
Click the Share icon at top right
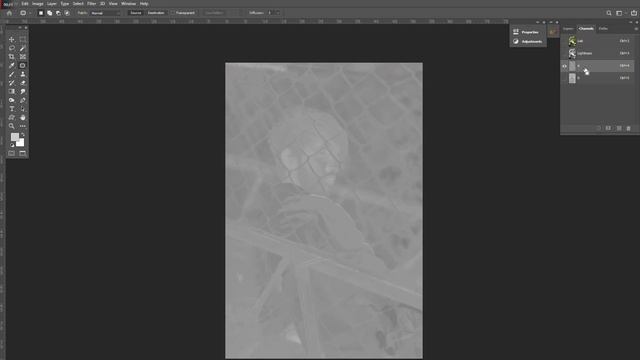click(633, 13)
